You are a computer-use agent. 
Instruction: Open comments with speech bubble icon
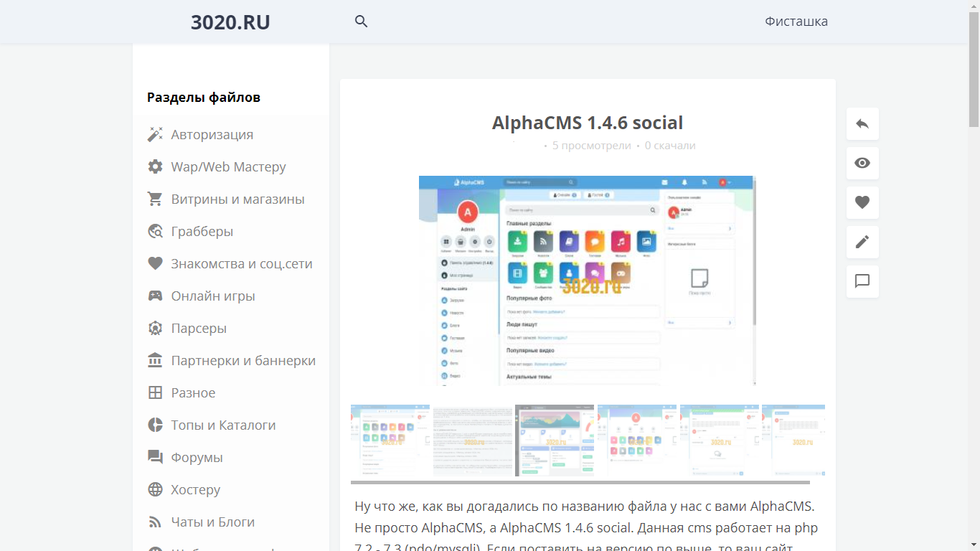coord(862,281)
